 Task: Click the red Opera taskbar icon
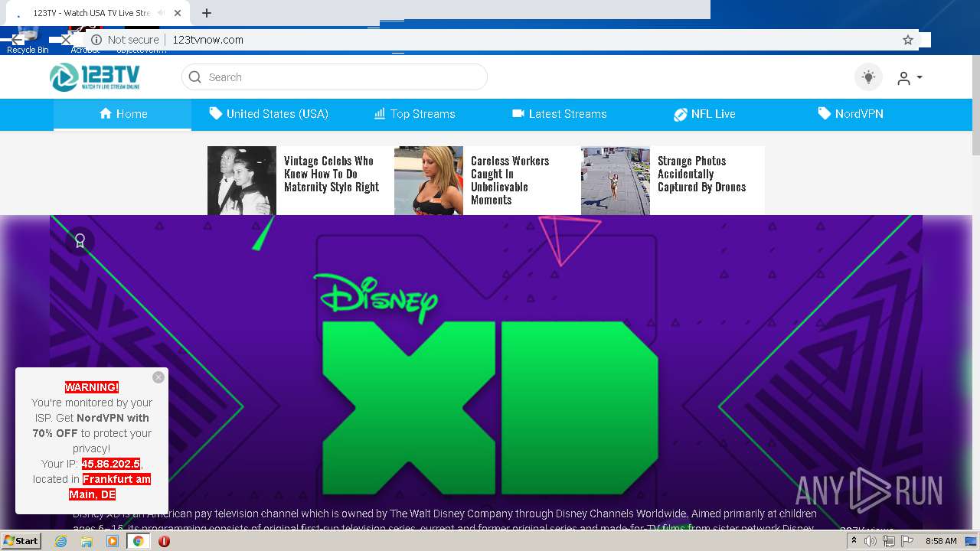pos(164,541)
